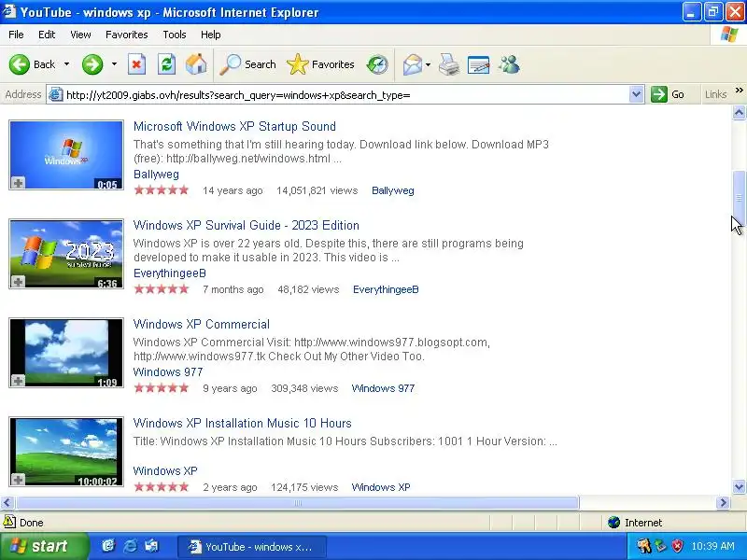Click the vertical scrollbar thumb
Image resolution: width=747 pixels, height=560 pixels.
coord(739,198)
